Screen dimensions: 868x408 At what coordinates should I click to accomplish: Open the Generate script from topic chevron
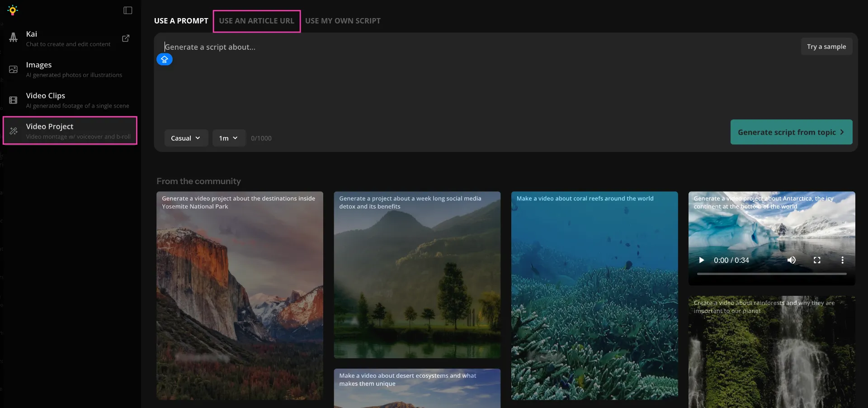click(842, 132)
